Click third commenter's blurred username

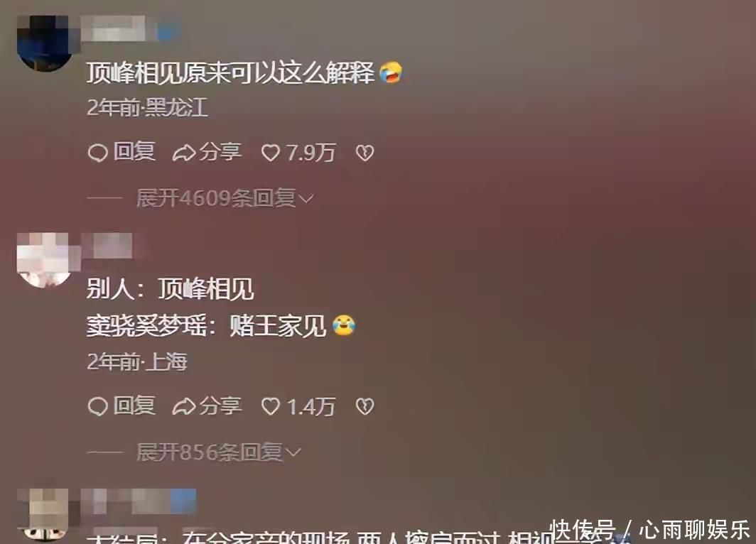(139, 501)
